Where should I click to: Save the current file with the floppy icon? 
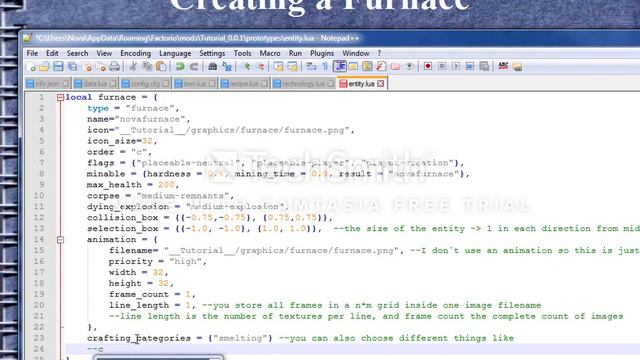pyautogui.click(x=58, y=67)
